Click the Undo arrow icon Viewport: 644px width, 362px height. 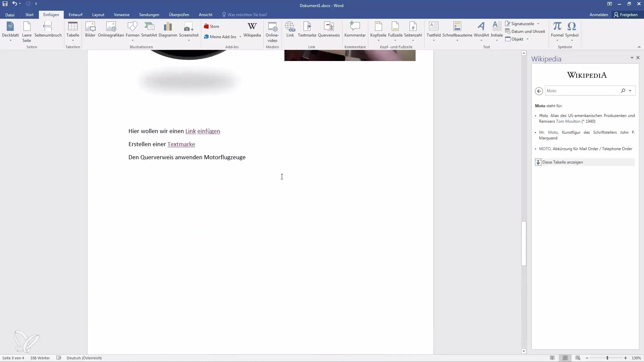14,4
